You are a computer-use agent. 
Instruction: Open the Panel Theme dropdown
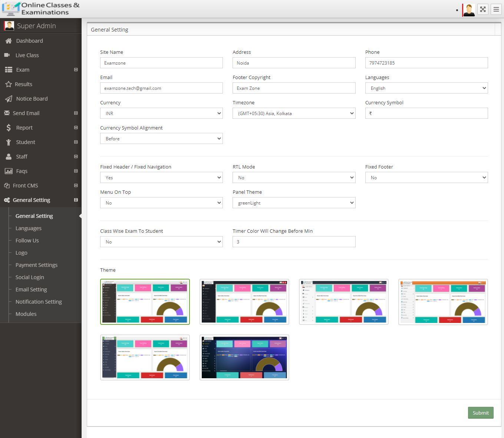click(294, 203)
